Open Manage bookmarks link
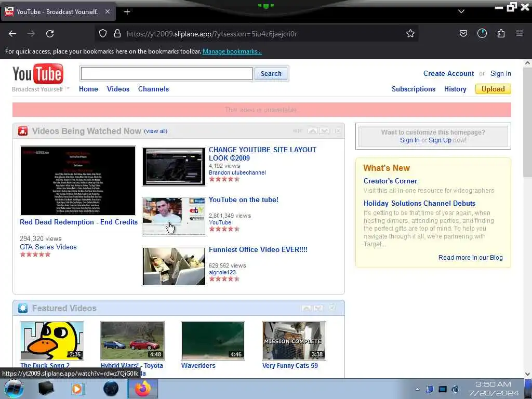 click(232, 51)
